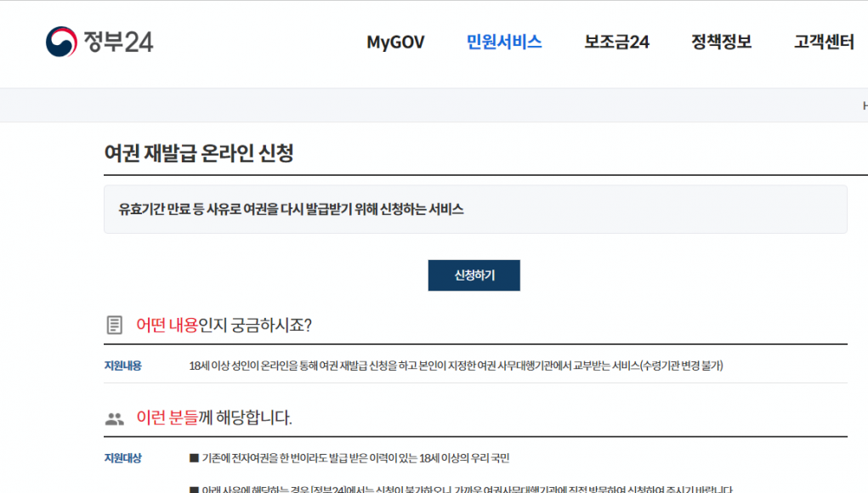The image size is (868, 493).
Task: Click the 여권 재발급 온라인 신청 page title
Action: (199, 153)
